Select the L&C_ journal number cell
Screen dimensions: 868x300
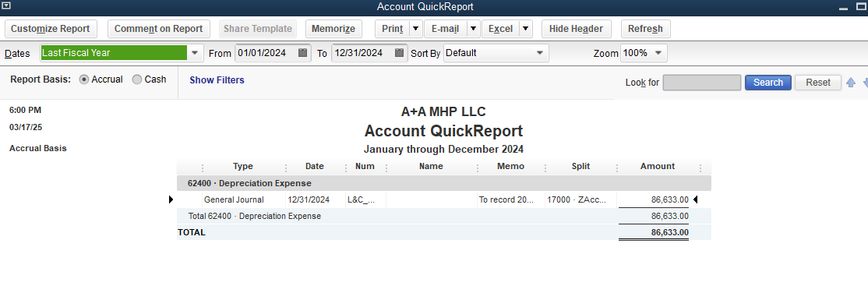361,199
